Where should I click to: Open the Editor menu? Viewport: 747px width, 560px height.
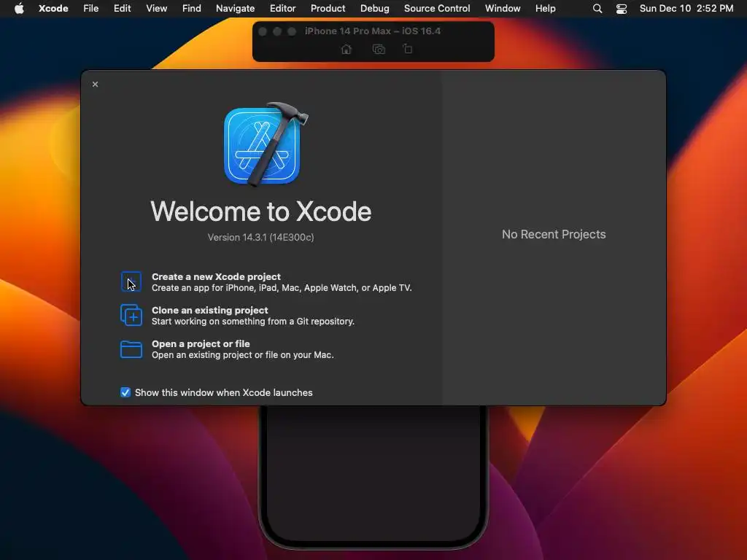click(282, 8)
